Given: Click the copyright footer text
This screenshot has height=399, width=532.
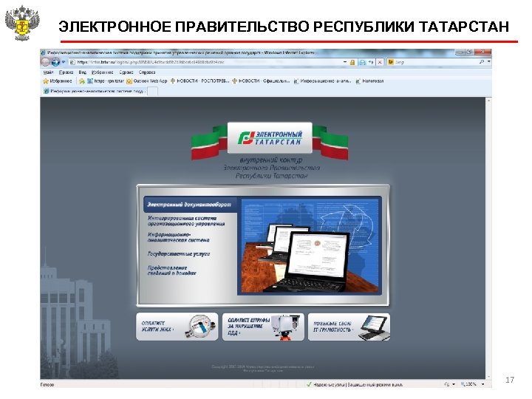Looking at the screenshot, I should pyautogui.click(x=263, y=369).
